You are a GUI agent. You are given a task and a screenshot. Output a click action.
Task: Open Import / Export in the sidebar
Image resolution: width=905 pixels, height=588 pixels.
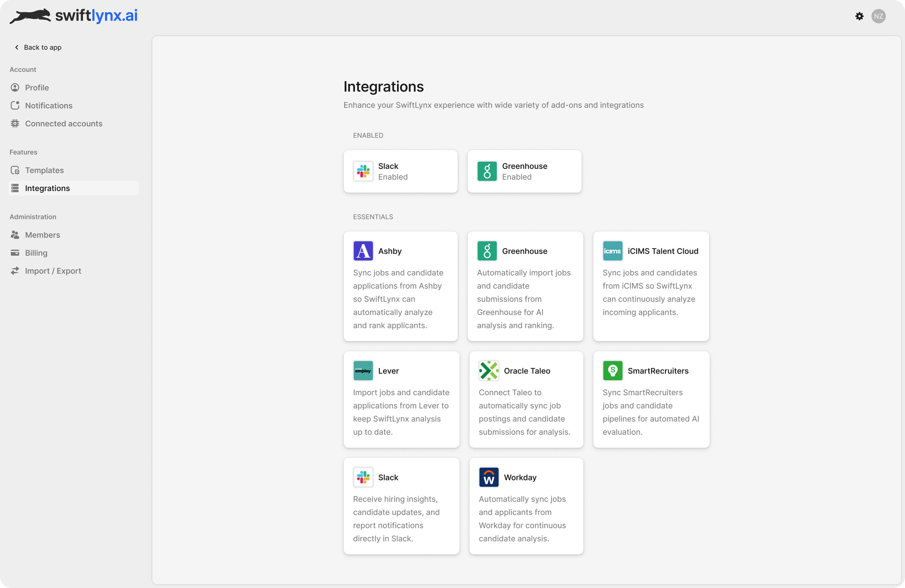(53, 271)
